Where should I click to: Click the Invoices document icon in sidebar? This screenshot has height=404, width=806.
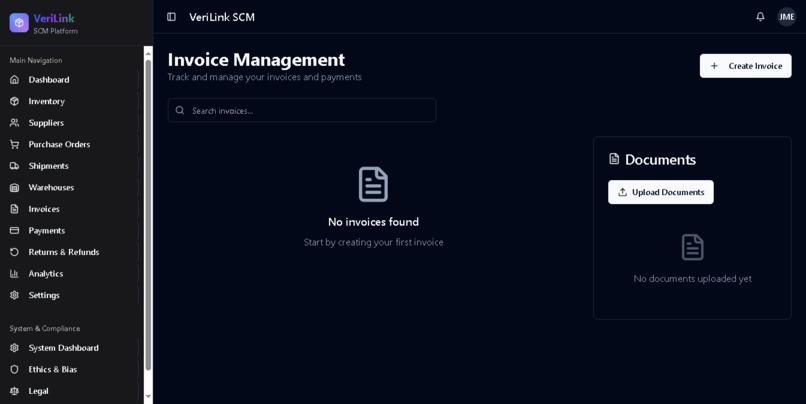pos(14,209)
